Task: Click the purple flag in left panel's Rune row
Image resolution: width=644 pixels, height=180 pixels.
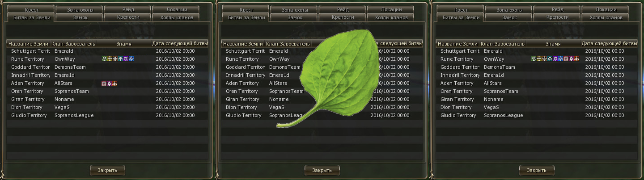Action: (x=126, y=59)
